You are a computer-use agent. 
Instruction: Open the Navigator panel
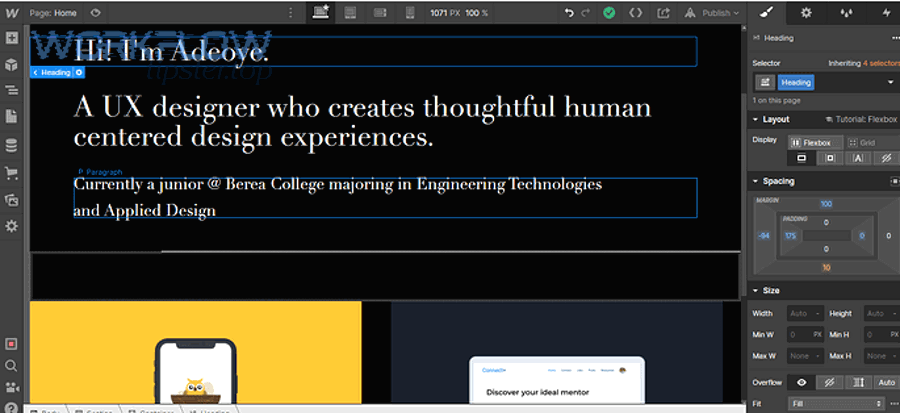pos(11,91)
